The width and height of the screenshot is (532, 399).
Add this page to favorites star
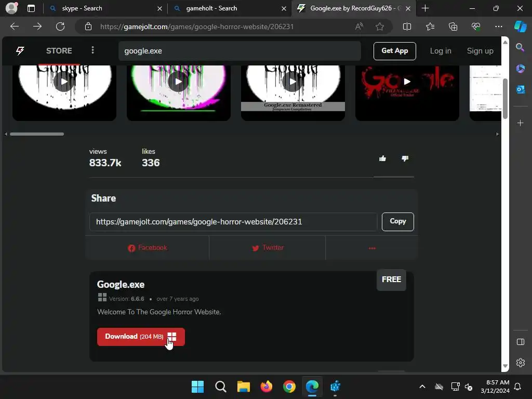(x=380, y=26)
